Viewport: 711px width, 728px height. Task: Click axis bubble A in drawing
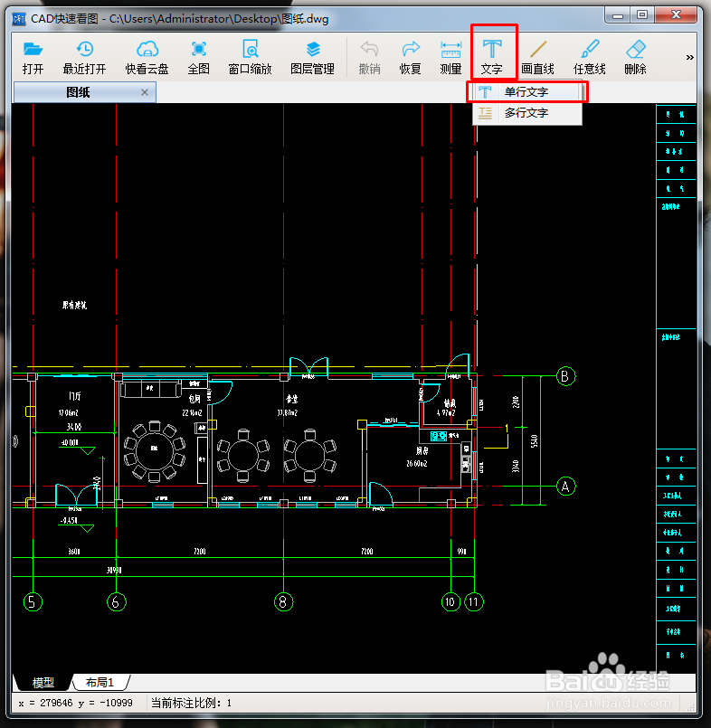point(565,487)
